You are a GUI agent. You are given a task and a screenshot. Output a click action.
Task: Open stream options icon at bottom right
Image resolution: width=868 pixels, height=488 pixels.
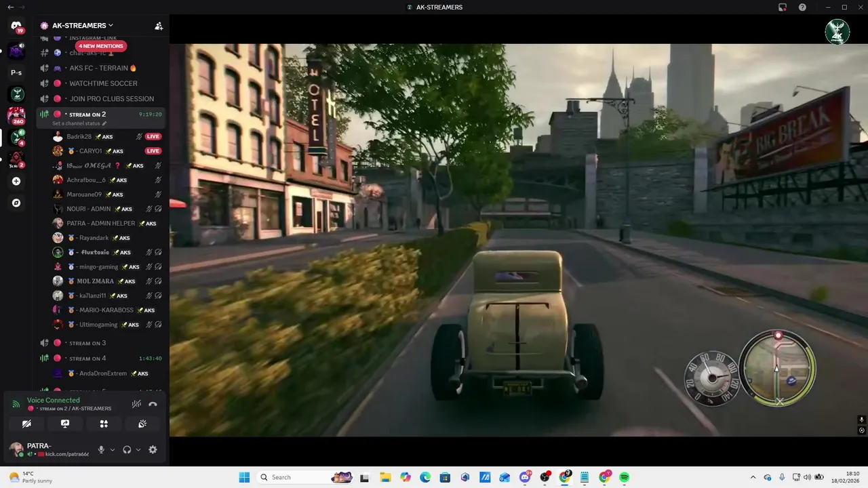[x=862, y=430]
